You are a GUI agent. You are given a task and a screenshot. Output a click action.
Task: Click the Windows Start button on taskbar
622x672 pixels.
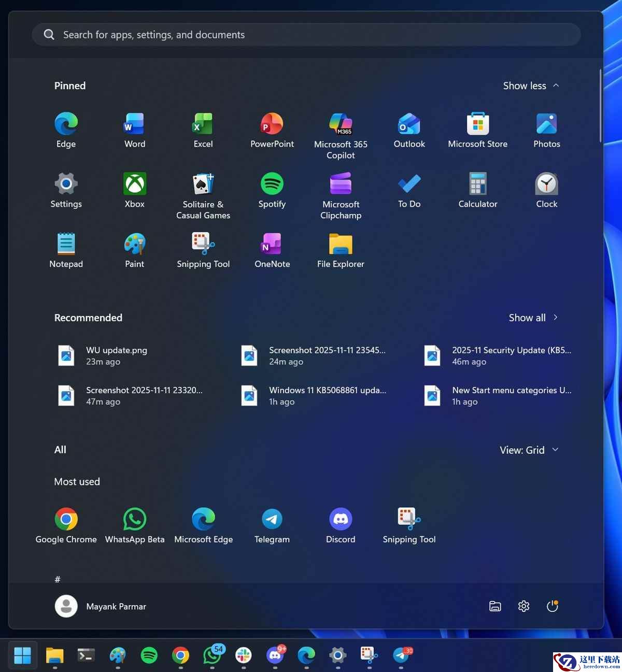click(x=23, y=656)
